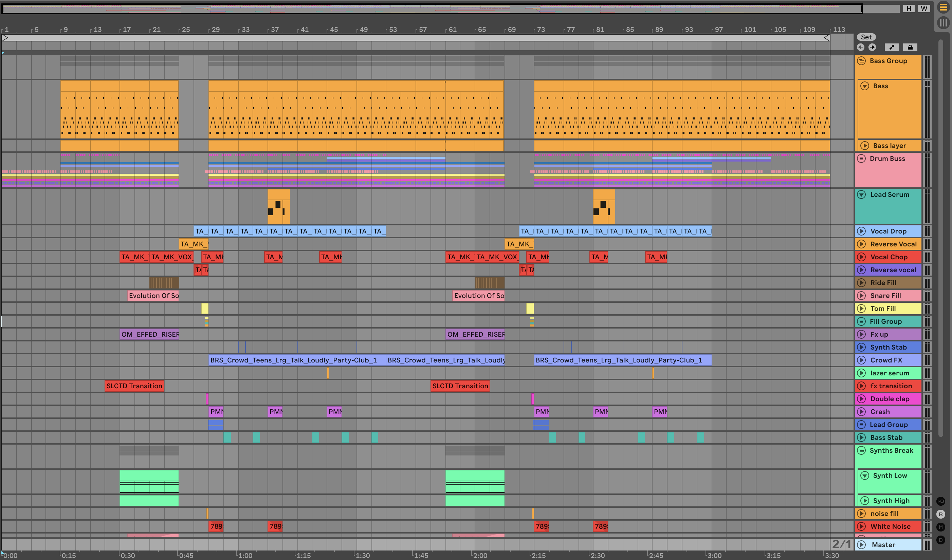Screen dimensions: 952x560
Task: Jump to the previous locator arrow
Action: (x=861, y=47)
